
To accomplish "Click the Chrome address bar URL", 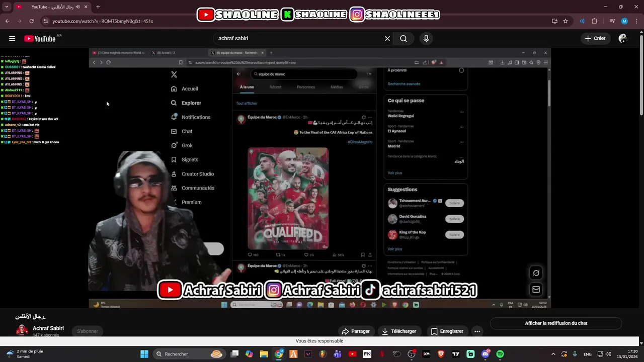I will click(x=103, y=21).
